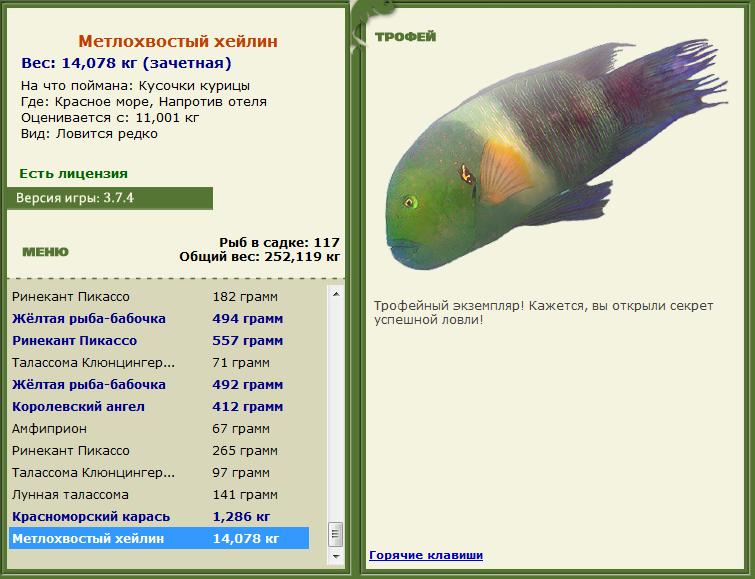Image resolution: width=755 pixels, height=579 pixels.
Task: Click the scrollbar up arrow in fish list
Action: click(336, 294)
